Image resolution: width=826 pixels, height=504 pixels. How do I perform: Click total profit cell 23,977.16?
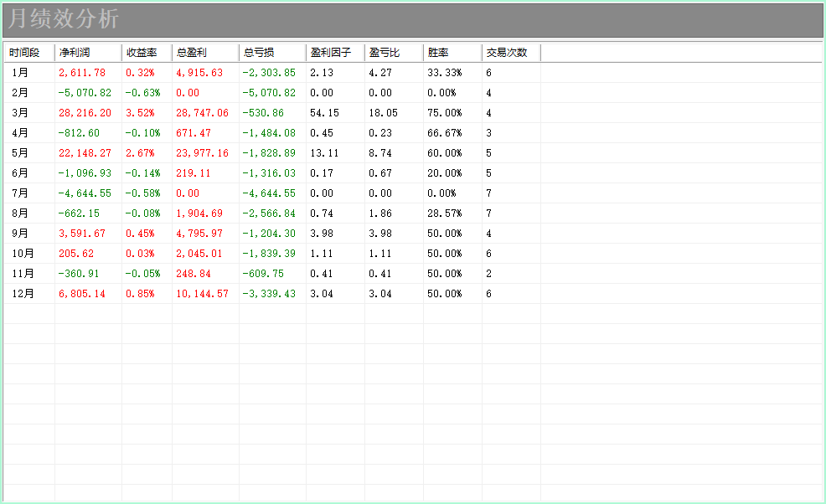point(202,152)
